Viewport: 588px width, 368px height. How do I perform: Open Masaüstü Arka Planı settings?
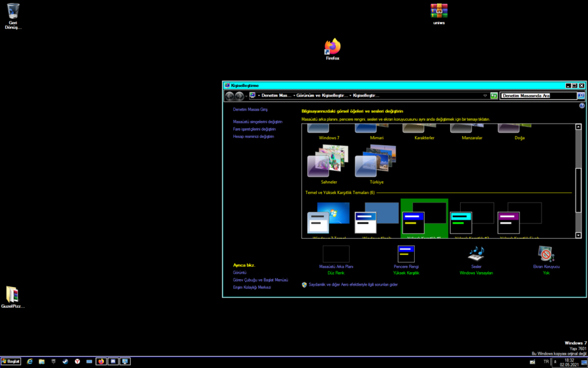click(336, 260)
